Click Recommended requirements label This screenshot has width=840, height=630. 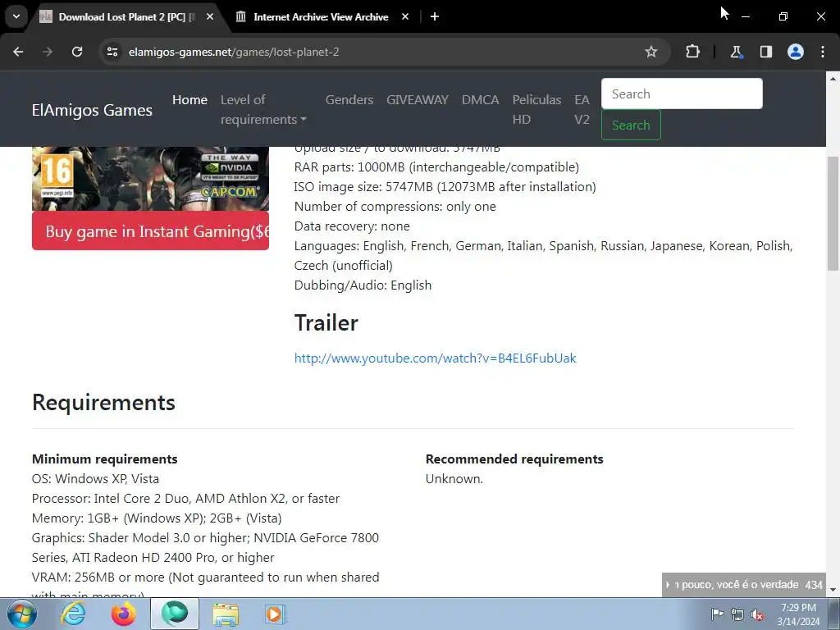tap(514, 459)
